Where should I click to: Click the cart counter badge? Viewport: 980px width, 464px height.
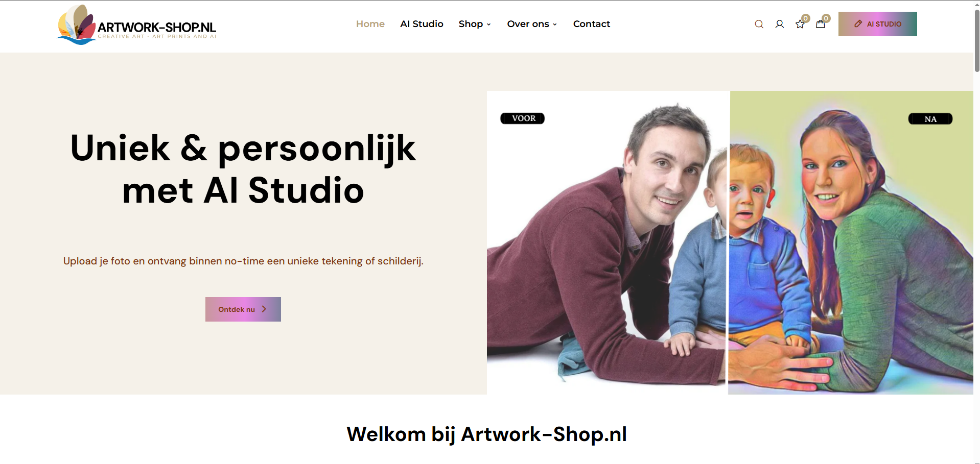(x=826, y=18)
